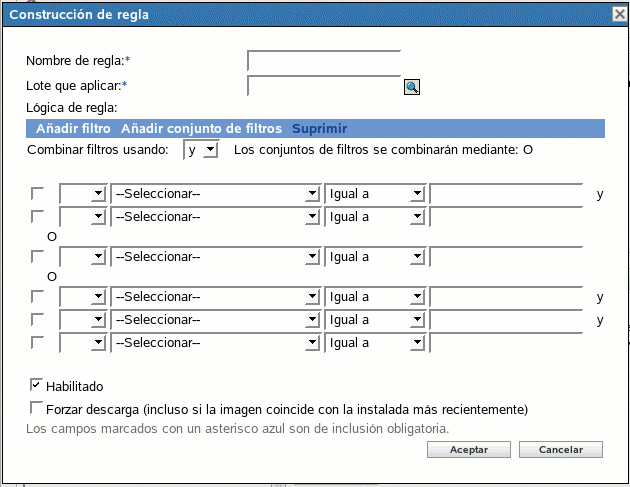Screen dimensions: 630x487
Task: Focus the Lote que aplicar text field
Action: click(x=323, y=86)
